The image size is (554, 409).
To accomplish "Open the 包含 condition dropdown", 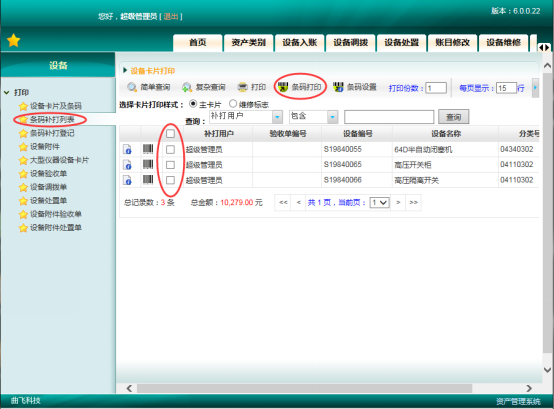I will click(x=332, y=117).
